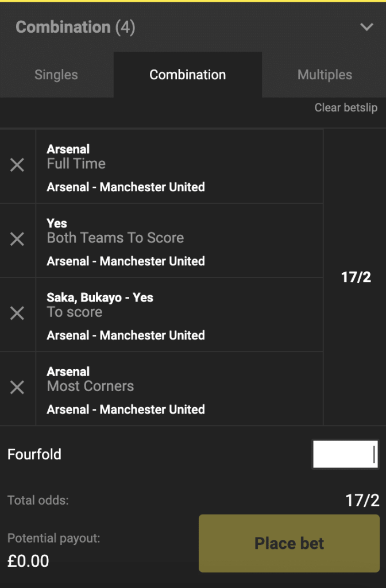Click the Combination (4) header title

coord(75,27)
